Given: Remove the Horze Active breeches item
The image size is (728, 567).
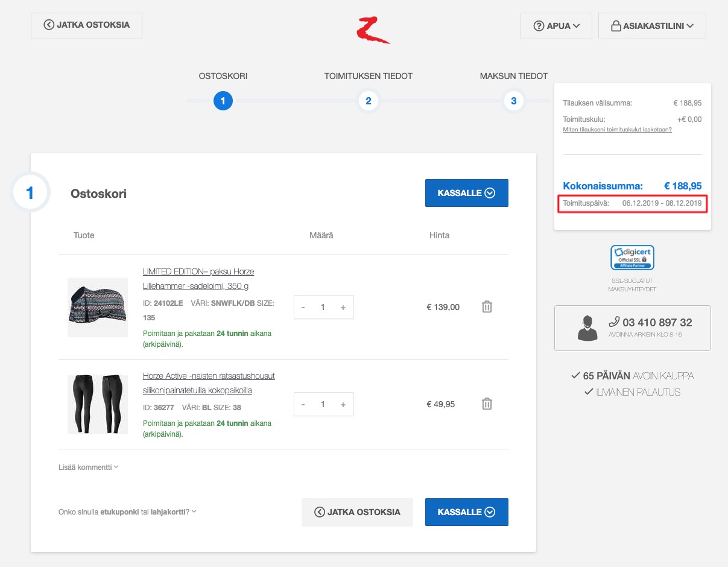Looking at the screenshot, I should coord(487,404).
